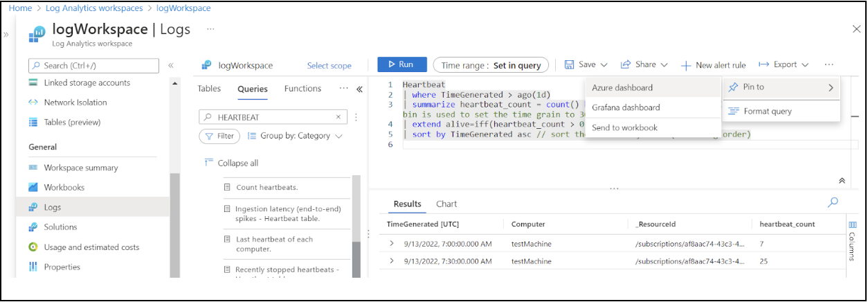Focus the HEARTBEAT query search field
This screenshot has height=302, width=868.
pyautogui.click(x=273, y=117)
